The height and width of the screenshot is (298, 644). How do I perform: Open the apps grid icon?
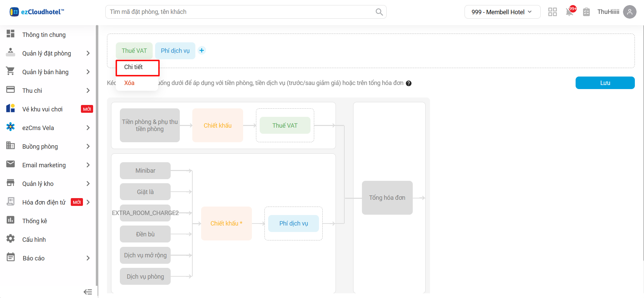pos(552,12)
